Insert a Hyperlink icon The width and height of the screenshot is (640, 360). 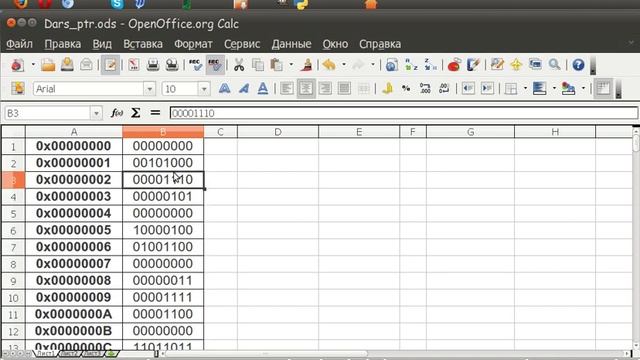click(x=392, y=65)
